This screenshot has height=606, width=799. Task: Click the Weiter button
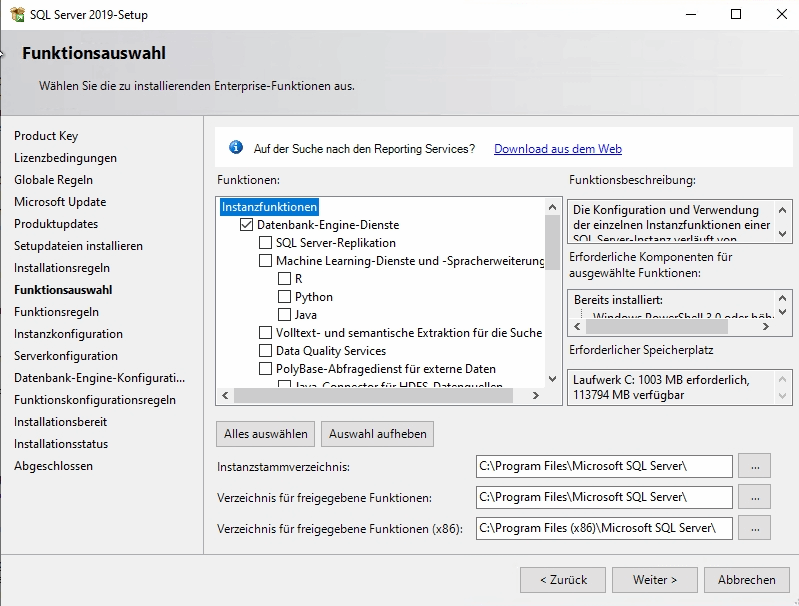tap(655, 580)
